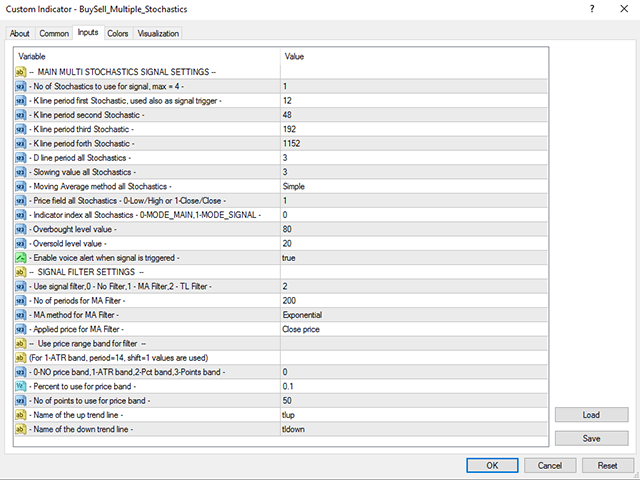Save current input settings
640x480 pixels.
click(591, 438)
